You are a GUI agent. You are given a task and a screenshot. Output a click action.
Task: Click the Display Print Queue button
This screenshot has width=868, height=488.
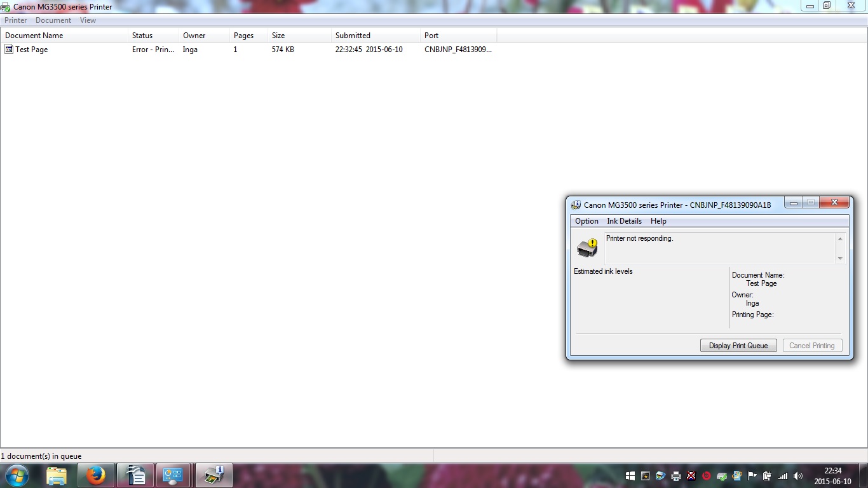click(738, 346)
